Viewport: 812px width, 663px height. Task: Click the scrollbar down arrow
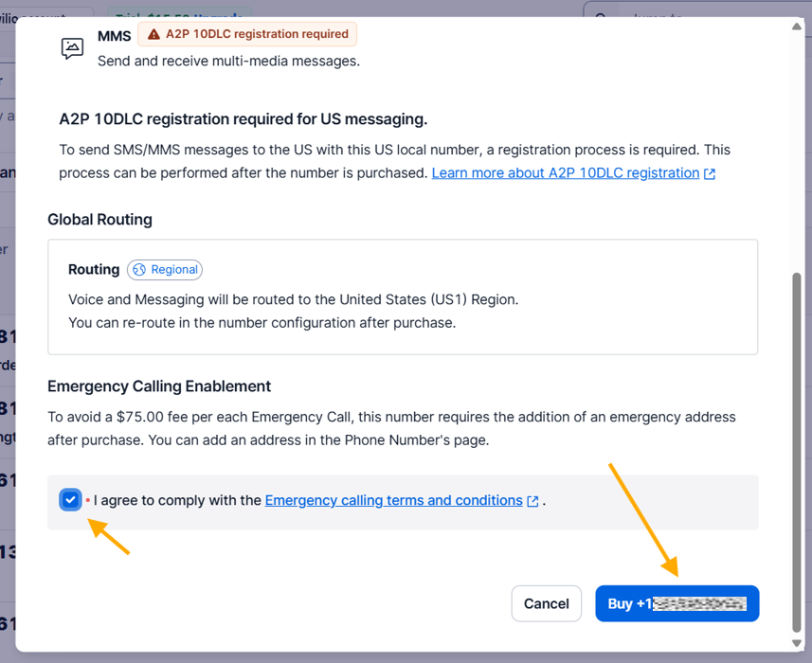click(797, 641)
